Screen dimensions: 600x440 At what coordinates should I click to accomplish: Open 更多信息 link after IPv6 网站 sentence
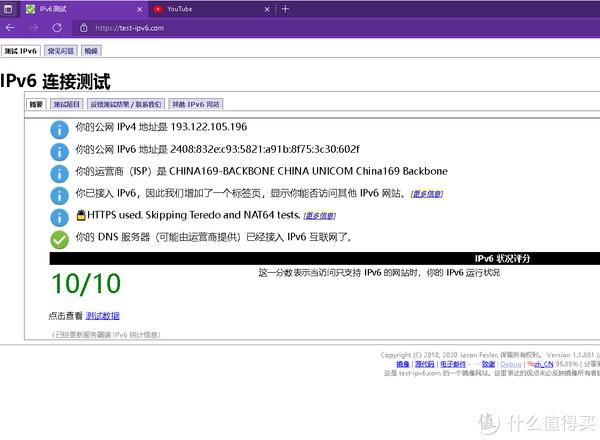point(427,194)
